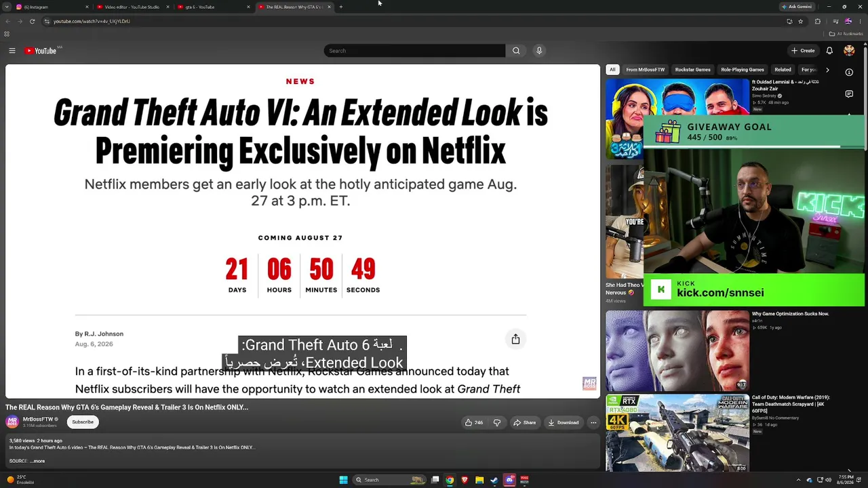
Task: Switch to the Video editor YouTube Studio tab
Action: click(132, 7)
